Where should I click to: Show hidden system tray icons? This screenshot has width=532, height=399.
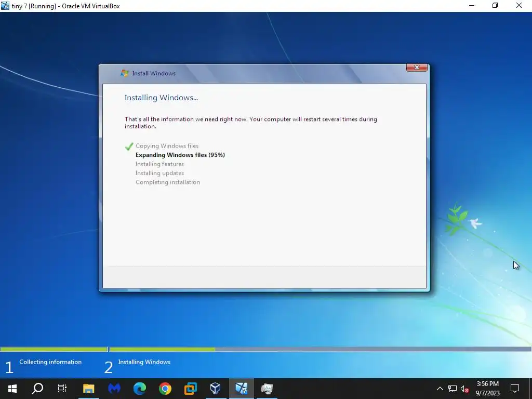[x=440, y=389]
